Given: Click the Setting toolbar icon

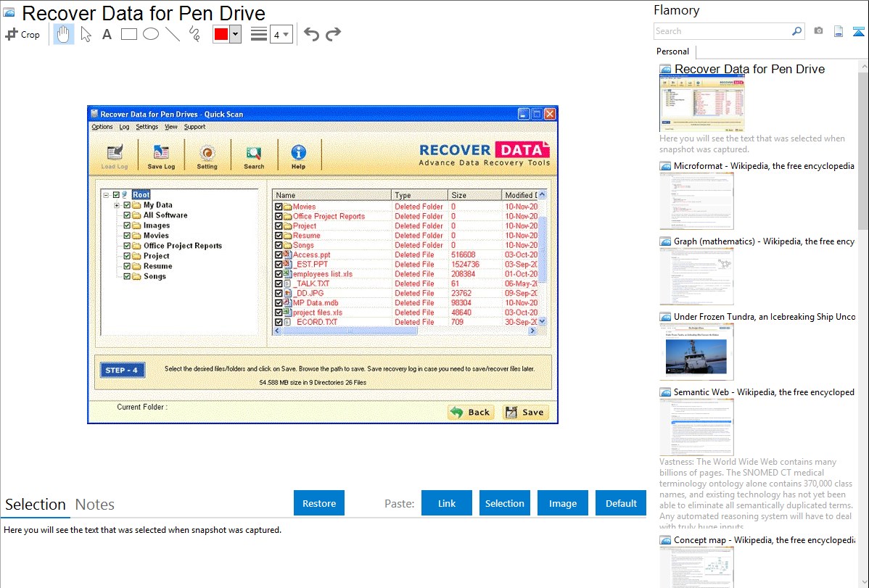Looking at the screenshot, I should coord(207,157).
